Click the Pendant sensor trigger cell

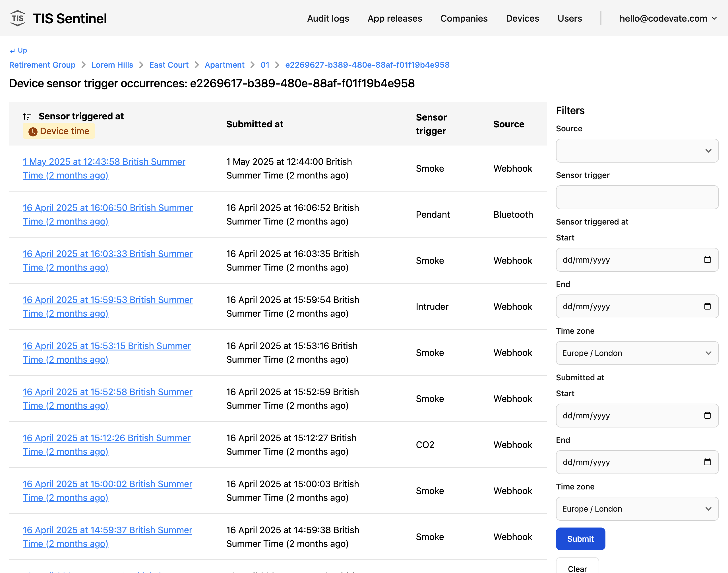click(433, 214)
